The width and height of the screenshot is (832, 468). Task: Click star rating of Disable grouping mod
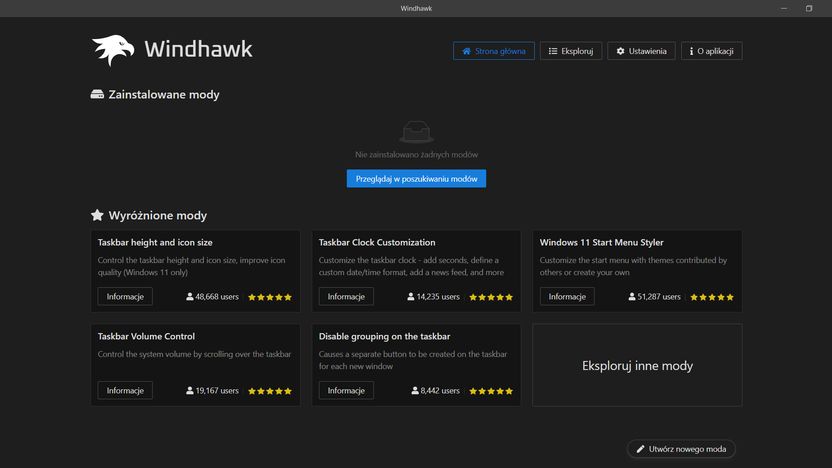[491, 391]
